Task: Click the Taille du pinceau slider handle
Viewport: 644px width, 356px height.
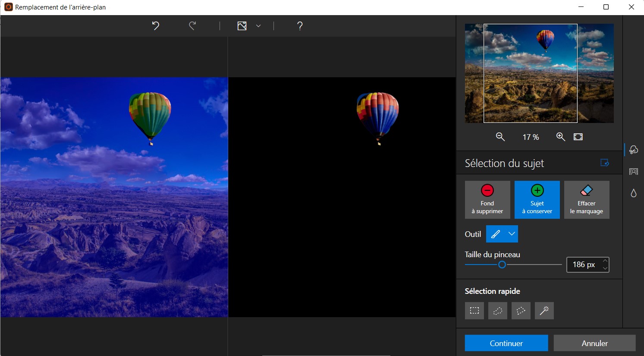Action: click(502, 265)
